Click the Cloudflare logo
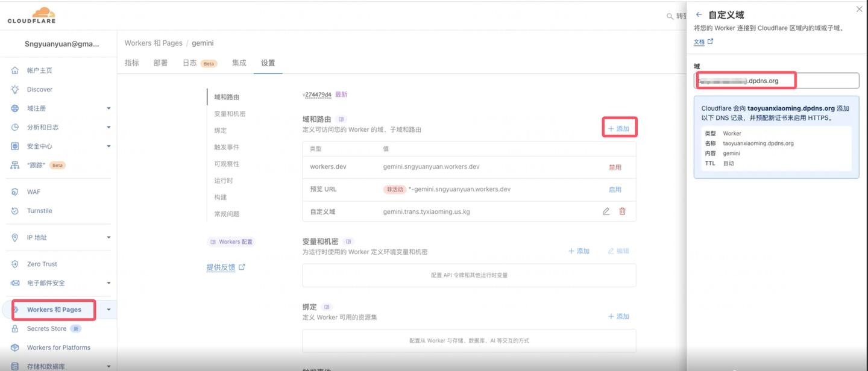Viewport: 868px width, 371px height. point(31,15)
